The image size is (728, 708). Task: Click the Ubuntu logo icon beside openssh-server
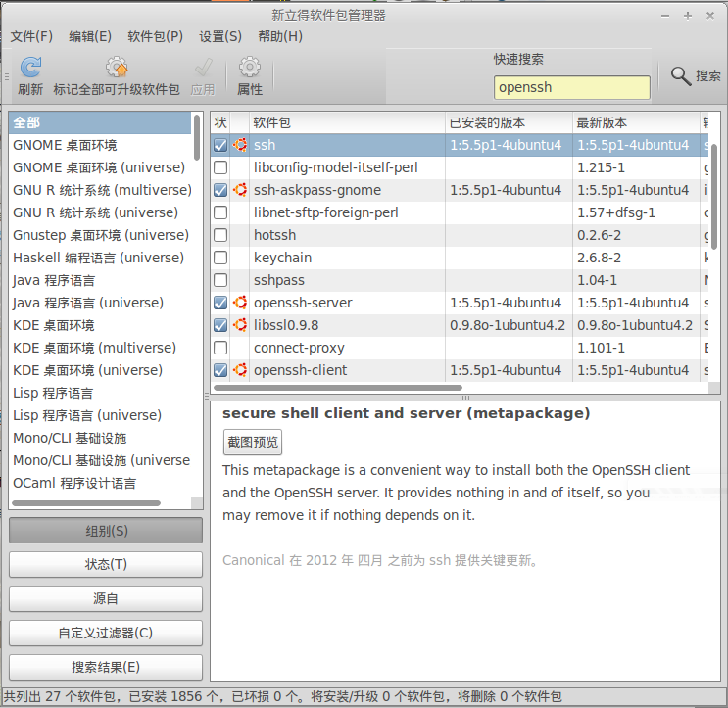(x=240, y=303)
